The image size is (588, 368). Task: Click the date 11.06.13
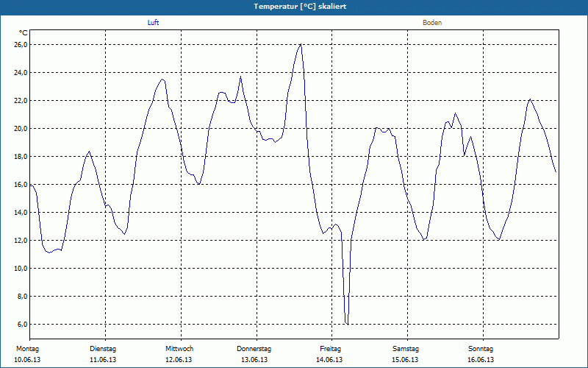103,360
